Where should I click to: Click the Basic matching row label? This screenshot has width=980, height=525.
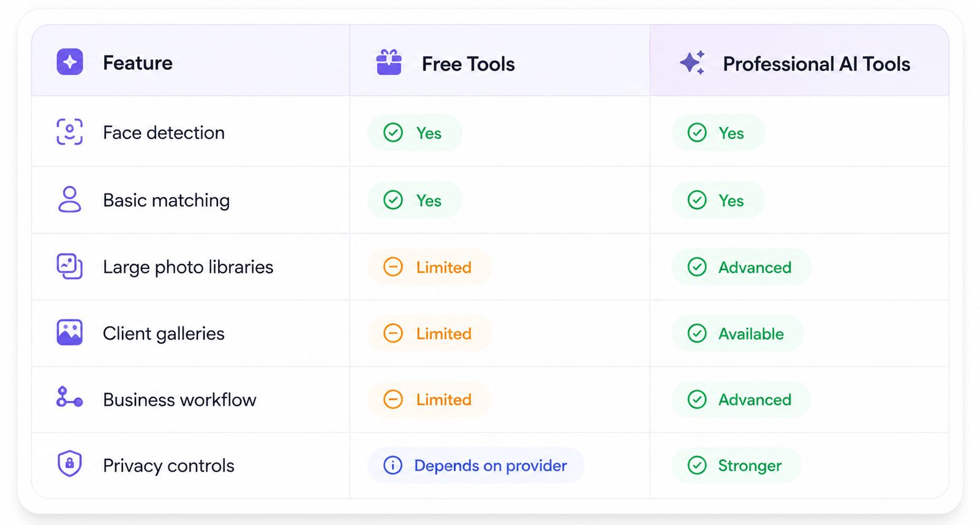pos(167,200)
